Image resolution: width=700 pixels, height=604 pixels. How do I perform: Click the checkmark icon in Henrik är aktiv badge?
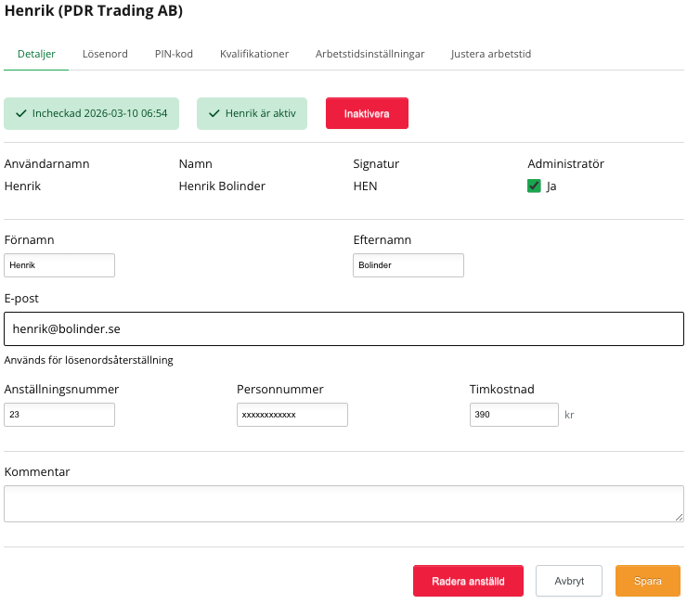point(214,114)
